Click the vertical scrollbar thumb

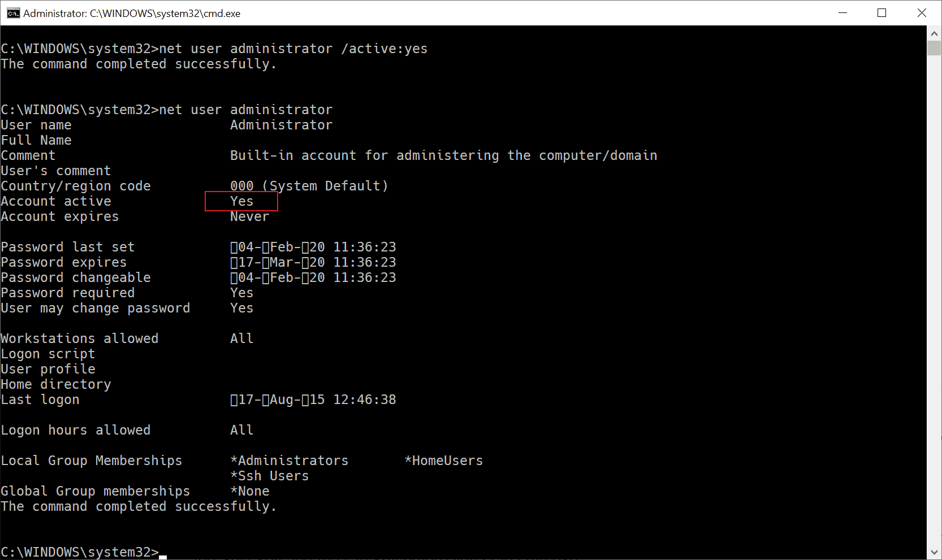pos(934,48)
